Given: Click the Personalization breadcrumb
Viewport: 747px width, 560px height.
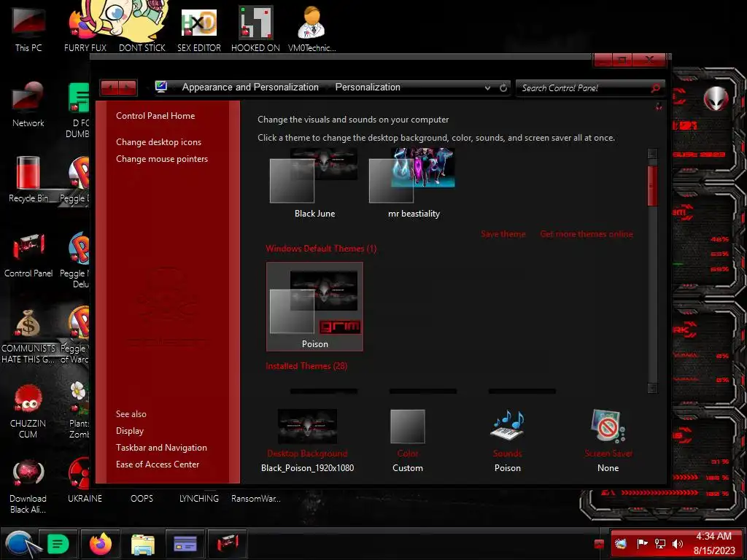Looking at the screenshot, I should click(x=368, y=87).
